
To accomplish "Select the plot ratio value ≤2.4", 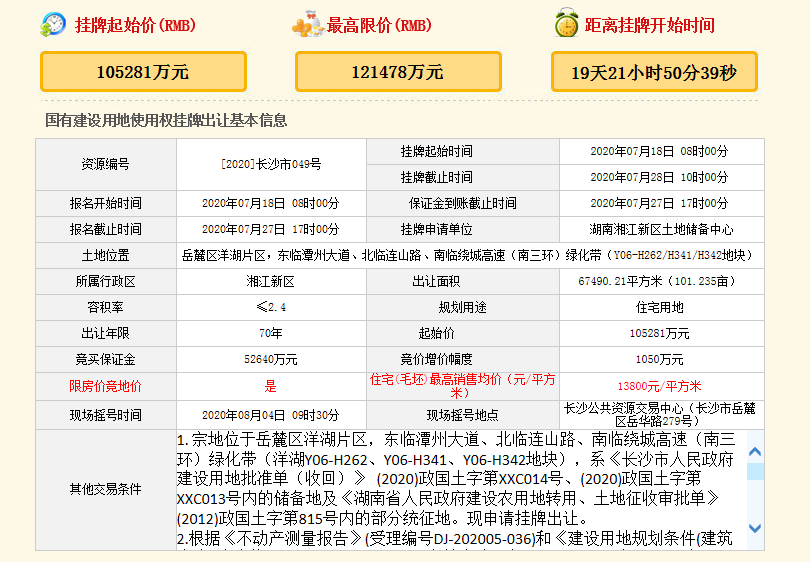I will click(271, 307).
